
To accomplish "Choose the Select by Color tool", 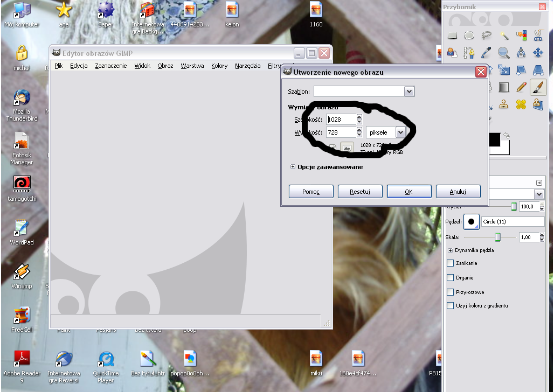I will [x=521, y=36].
